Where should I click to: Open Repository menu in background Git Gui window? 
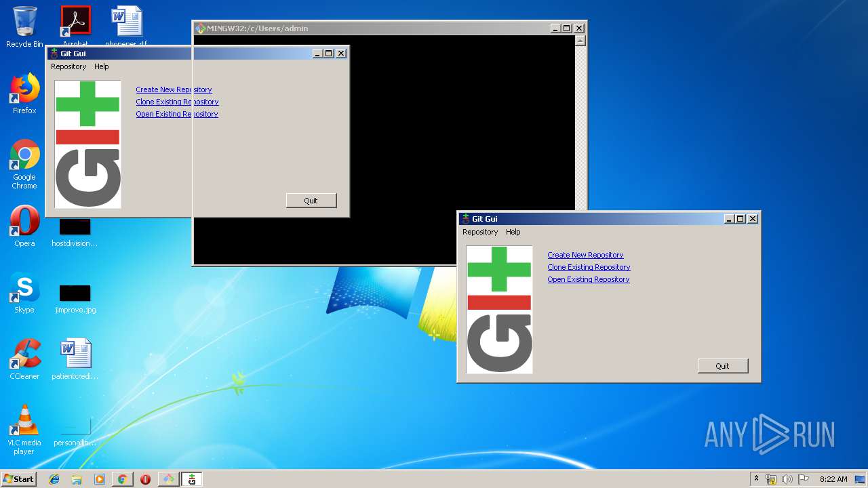coord(68,66)
